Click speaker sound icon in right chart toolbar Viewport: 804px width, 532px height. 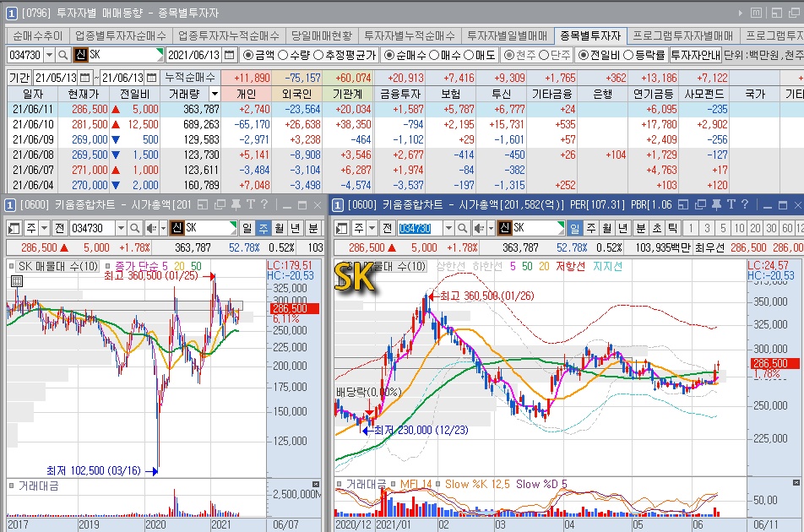click(x=479, y=228)
